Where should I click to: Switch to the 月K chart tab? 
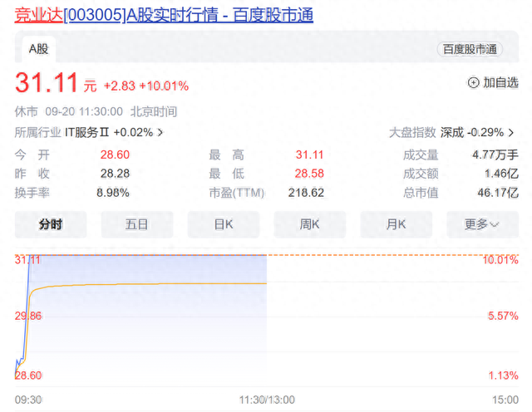tap(396, 224)
